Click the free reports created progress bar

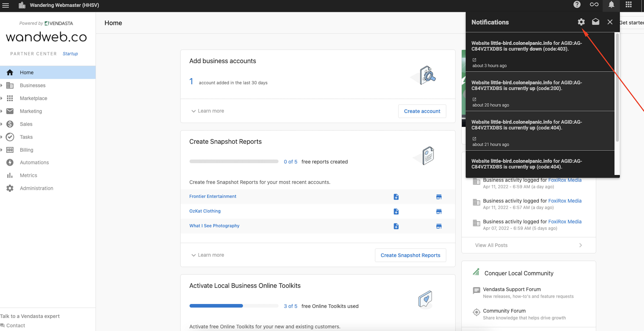pyautogui.click(x=234, y=162)
